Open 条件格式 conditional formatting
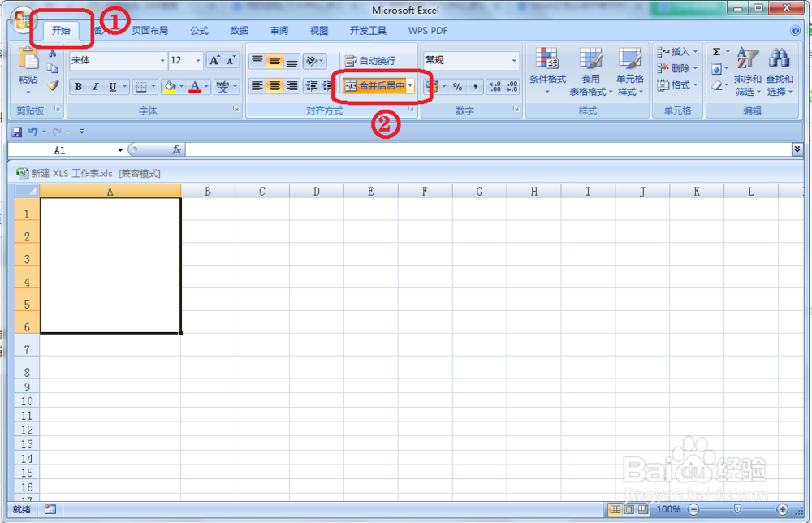The height and width of the screenshot is (523, 812). (547, 71)
